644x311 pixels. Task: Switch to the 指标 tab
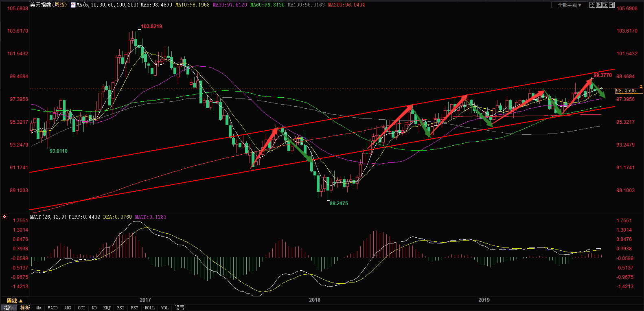point(9,308)
